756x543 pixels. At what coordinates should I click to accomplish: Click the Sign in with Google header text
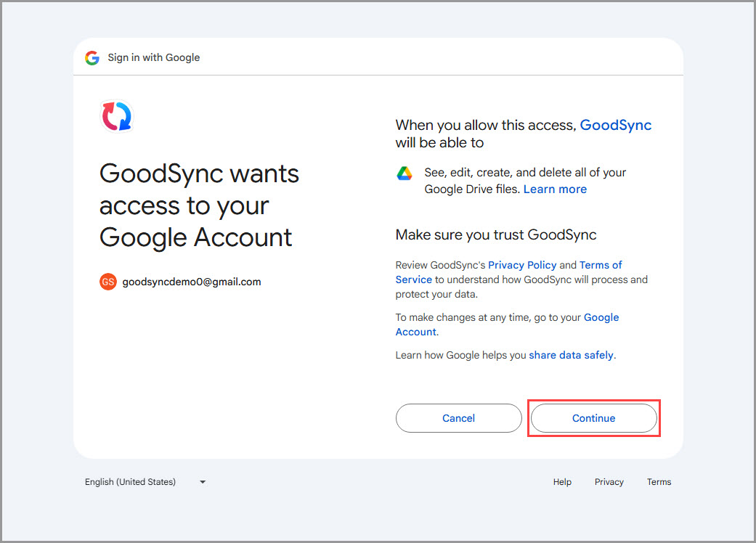(x=154, y=57)
